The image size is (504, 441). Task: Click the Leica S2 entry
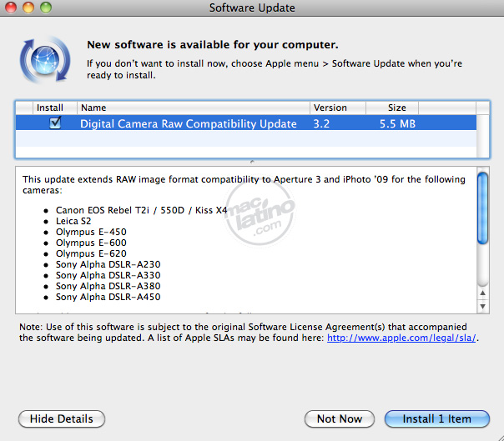73,221
